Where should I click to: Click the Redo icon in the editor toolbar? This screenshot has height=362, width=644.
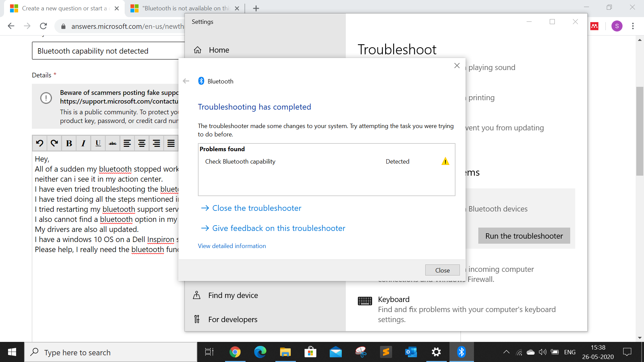click(x=54, y=143)
